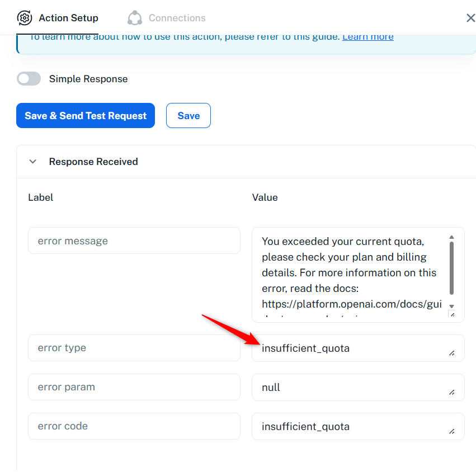Screen dimensions: 476x472
Task: Switch to the Connections tab
Action: tap(177, 18)
